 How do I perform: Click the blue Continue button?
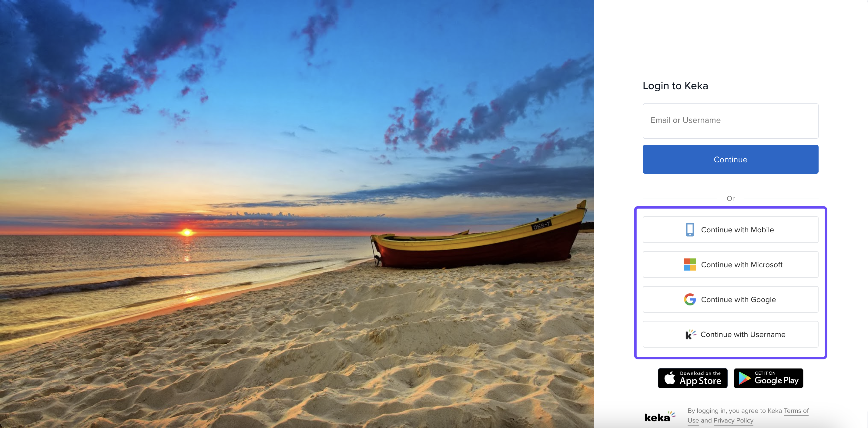pyautogui.click(x=730, y=160)
